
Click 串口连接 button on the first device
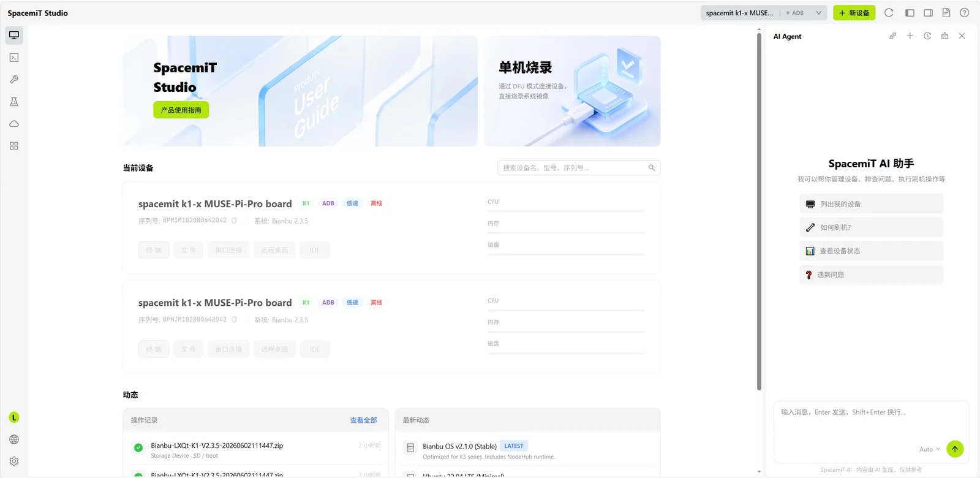(228, 250)
